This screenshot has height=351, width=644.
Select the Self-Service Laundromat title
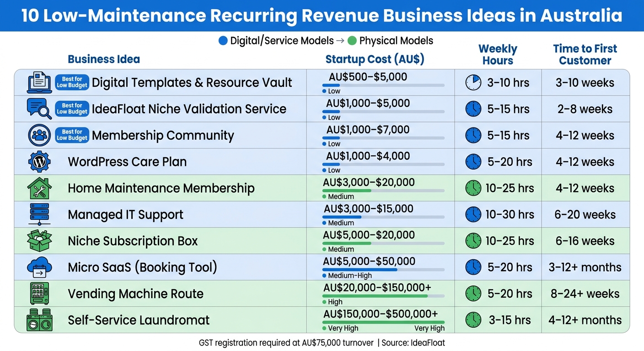tap(139, 320)
